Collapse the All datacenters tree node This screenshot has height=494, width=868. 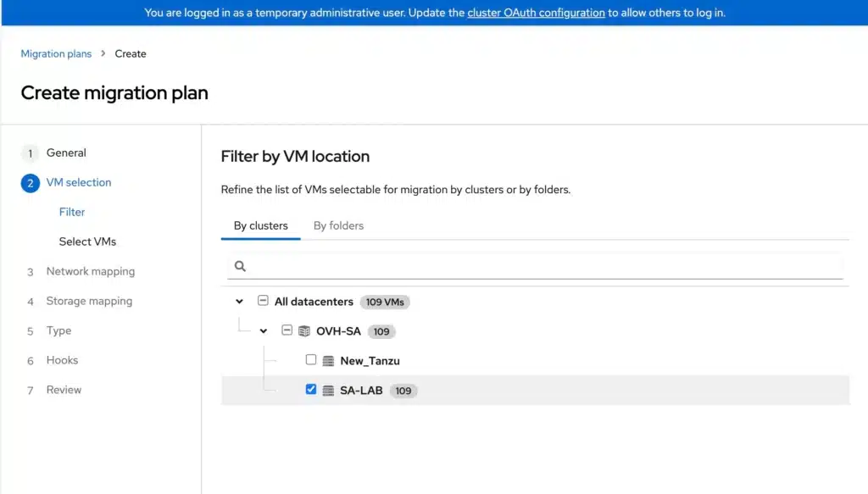pyautogui.click(x=239, y=302)
